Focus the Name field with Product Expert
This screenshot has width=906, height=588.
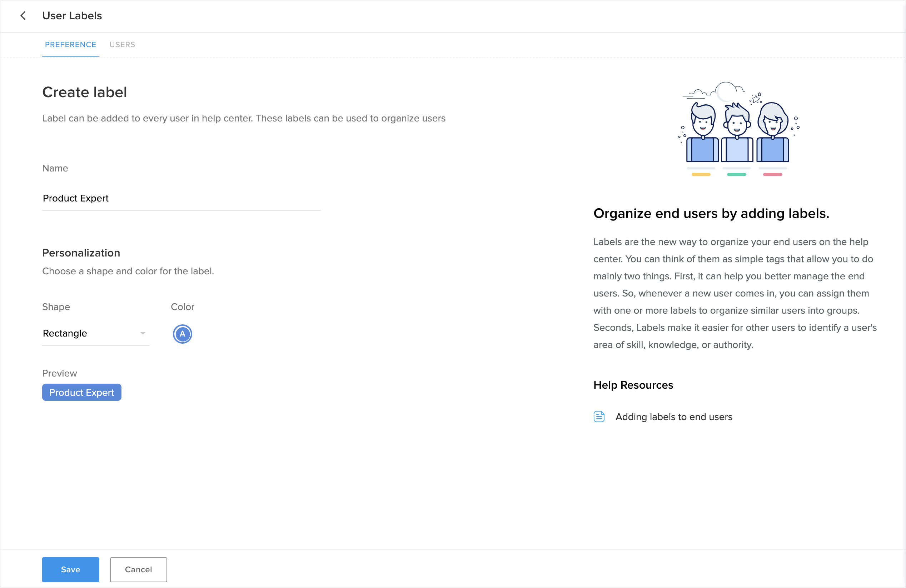(181, 198)
